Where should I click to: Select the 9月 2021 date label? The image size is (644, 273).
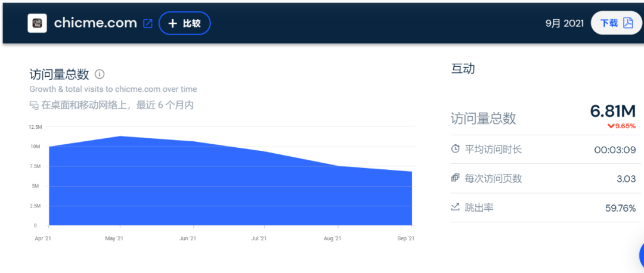pyautogui.click(x=563, y=23)
